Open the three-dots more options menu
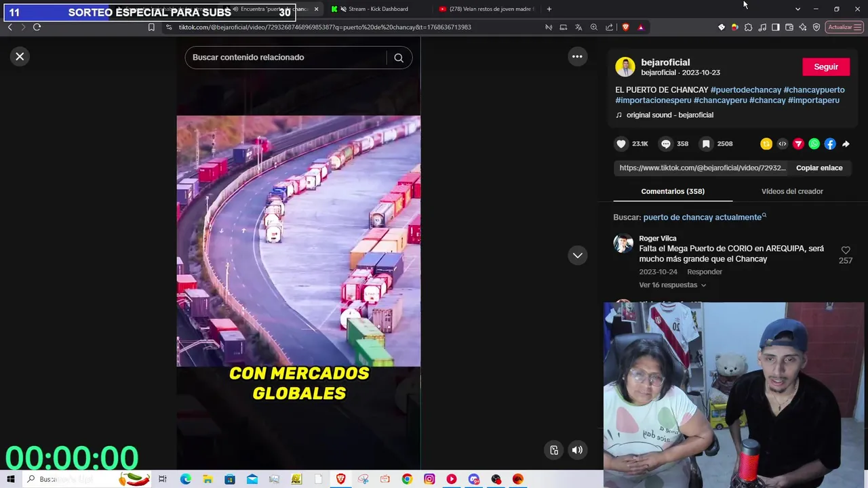 (577, 57)
